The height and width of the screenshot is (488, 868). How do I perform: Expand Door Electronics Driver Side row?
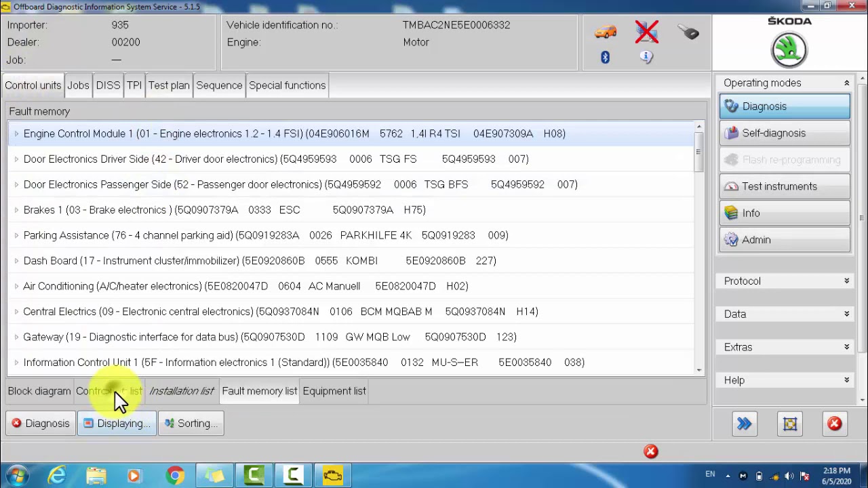16,159
